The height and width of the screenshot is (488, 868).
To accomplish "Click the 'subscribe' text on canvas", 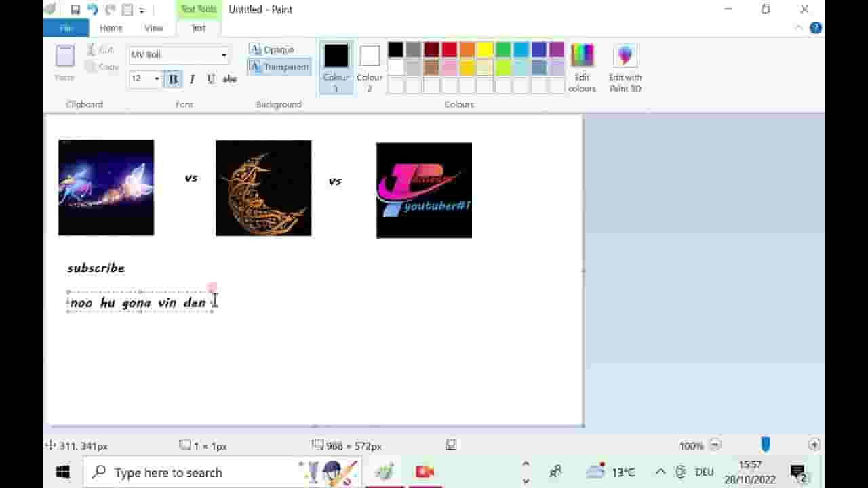I will click(x=96, y=268).
